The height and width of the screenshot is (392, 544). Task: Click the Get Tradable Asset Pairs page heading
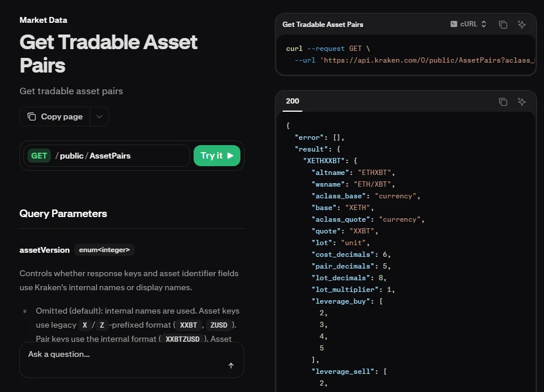click(x=108, y=53)
